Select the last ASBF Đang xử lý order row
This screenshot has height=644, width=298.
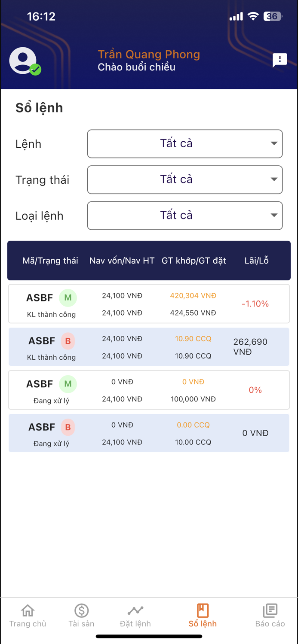(x=149, y=433)
